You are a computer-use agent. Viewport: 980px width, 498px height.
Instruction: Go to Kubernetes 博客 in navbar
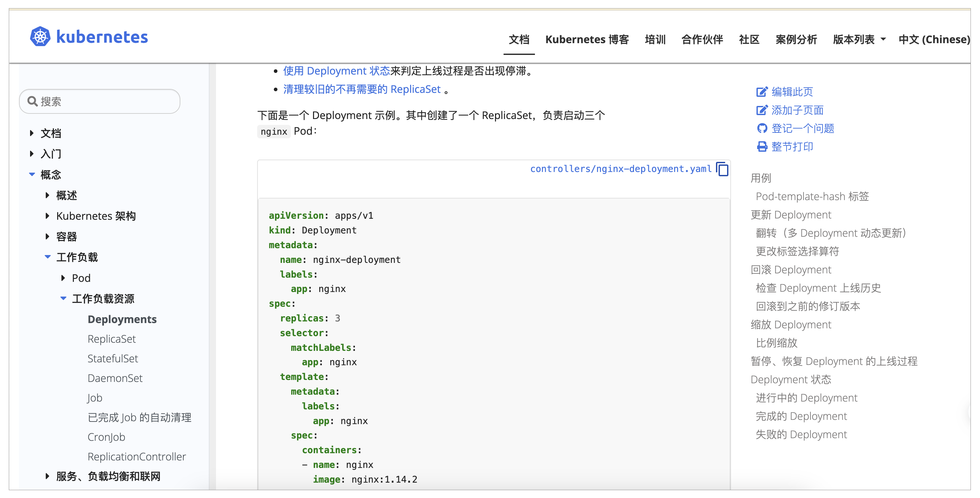click(587, 39)
